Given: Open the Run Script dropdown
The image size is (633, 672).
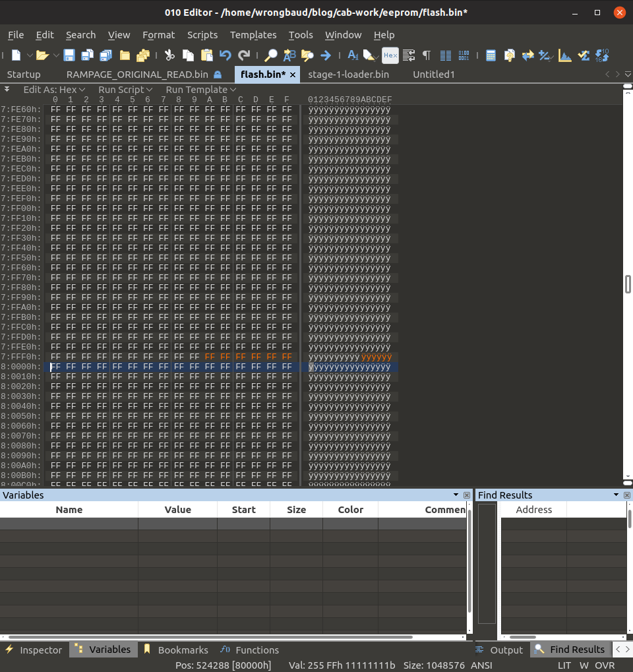Looking at the screenshot, I should point(125,90).
